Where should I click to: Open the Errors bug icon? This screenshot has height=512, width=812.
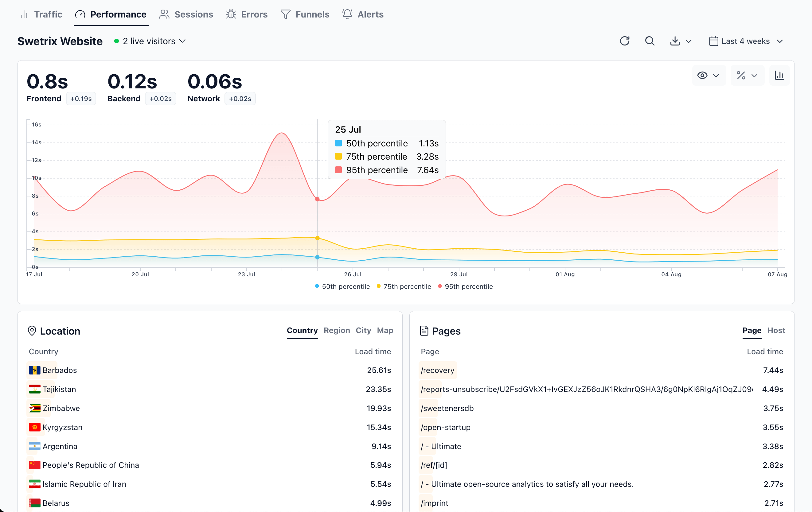[x=231, y=14]
